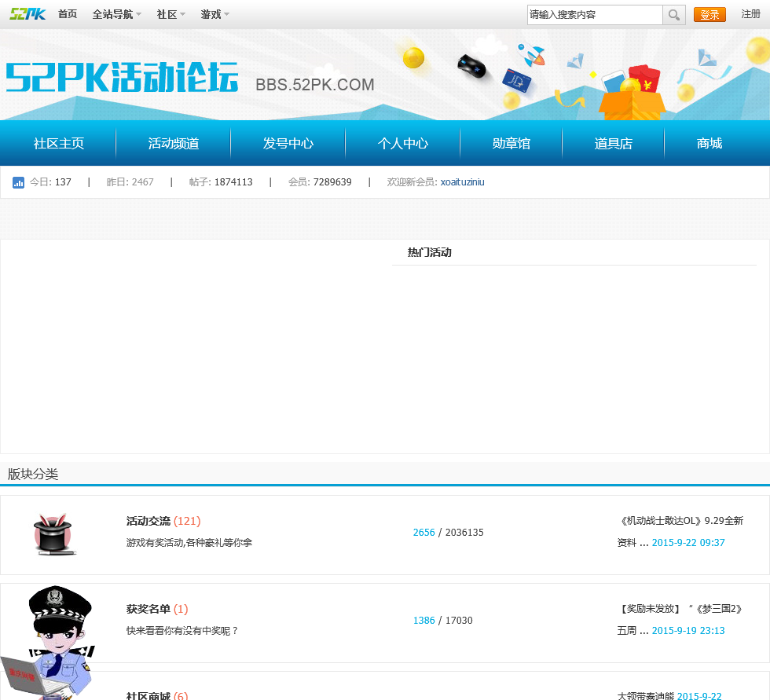Click the 52PK活动论坛 banner title
Image resolution: width=770 pixels, height=700 pixels.
(x=123, y=78)
